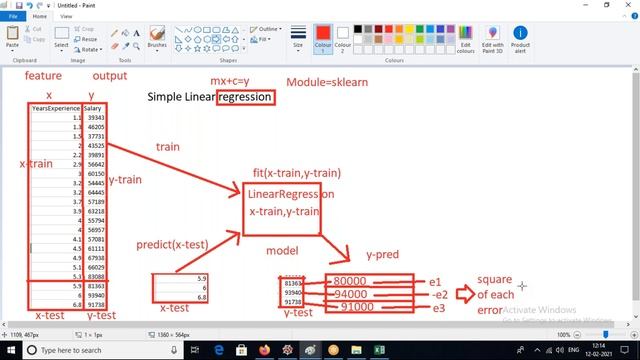Choose the Line shape
Viewport: 640px width, 360px height.
[x=178, y=30]
